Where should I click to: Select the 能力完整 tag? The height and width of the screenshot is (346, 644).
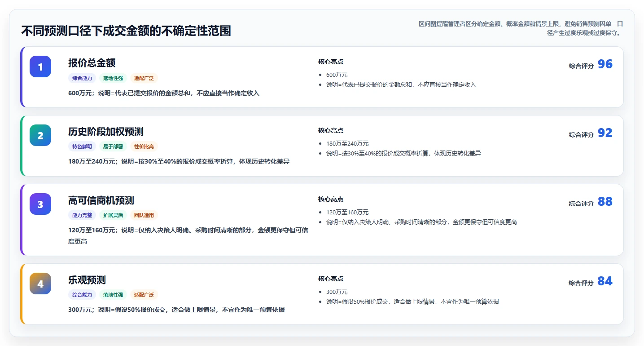point(82,215)
